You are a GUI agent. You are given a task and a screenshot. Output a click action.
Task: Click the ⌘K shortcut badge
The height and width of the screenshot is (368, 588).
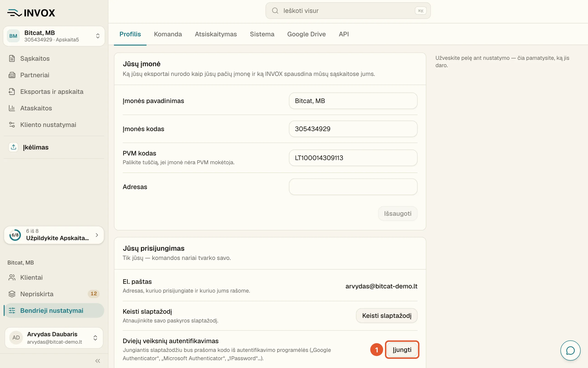[421, 11]
